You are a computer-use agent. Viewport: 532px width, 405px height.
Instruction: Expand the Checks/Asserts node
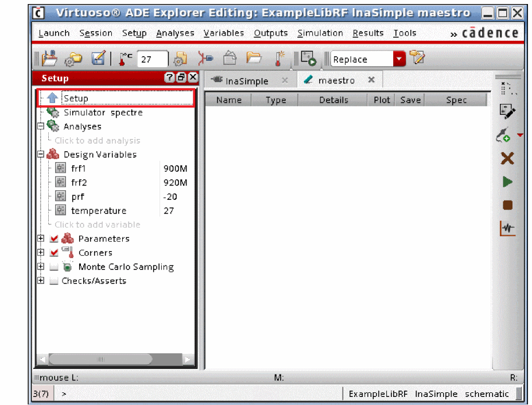point(41,281)
